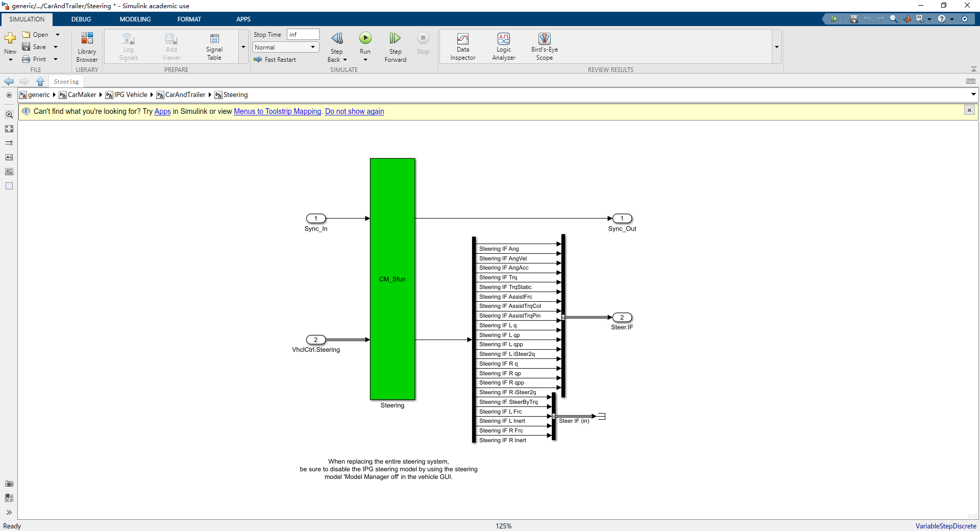
Task: Click the Do not show again link
Action: coord(355,111)
